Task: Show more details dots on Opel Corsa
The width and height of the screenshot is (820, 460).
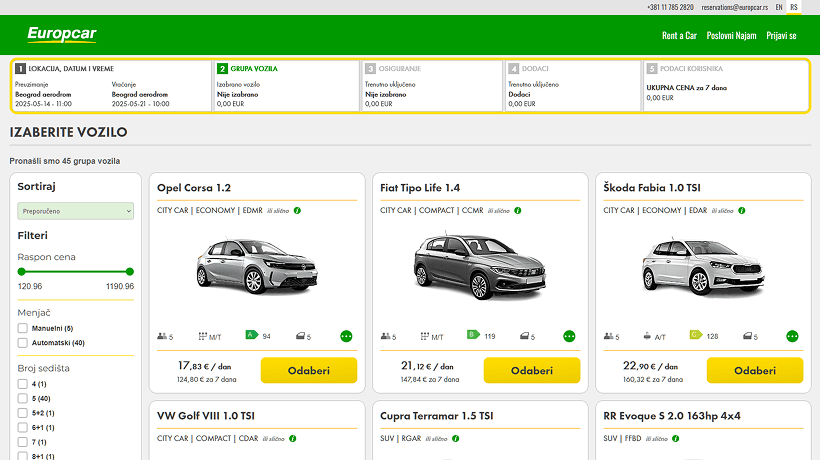Action: (346, 336)
